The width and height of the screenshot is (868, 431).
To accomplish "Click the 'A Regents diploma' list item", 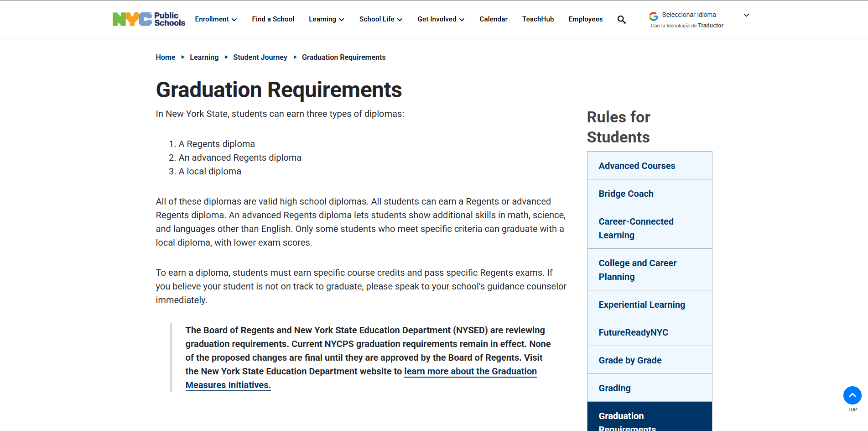I will point(217,144).
